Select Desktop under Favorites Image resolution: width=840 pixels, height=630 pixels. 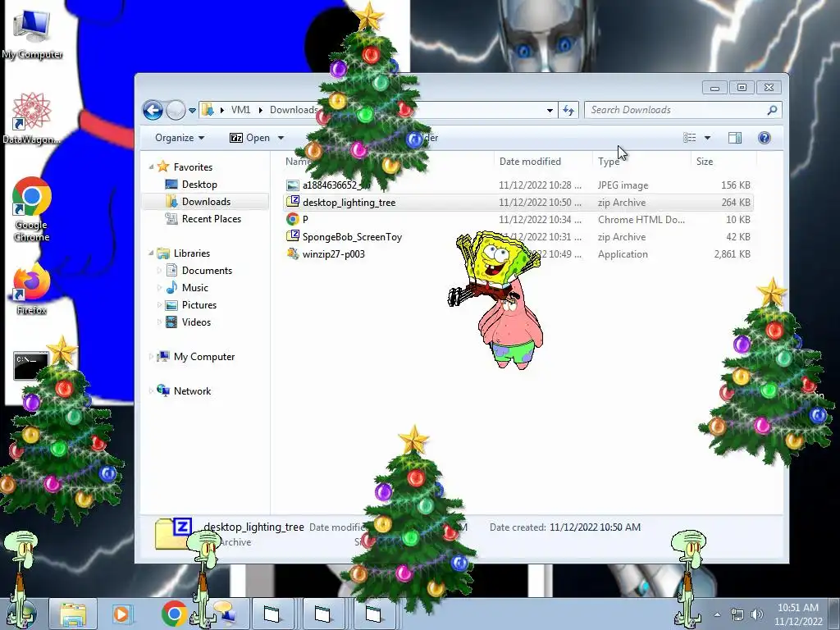pyautogui.click(x=199, y=185)
